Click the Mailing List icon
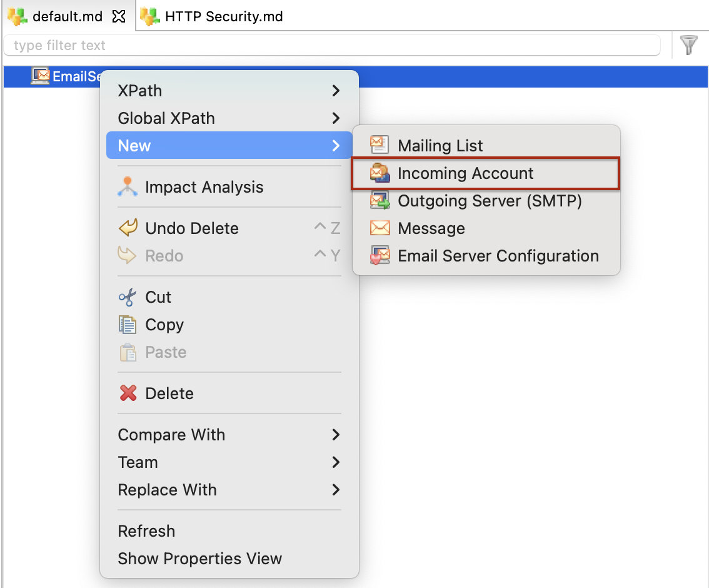709x588 pixels. 380,145
